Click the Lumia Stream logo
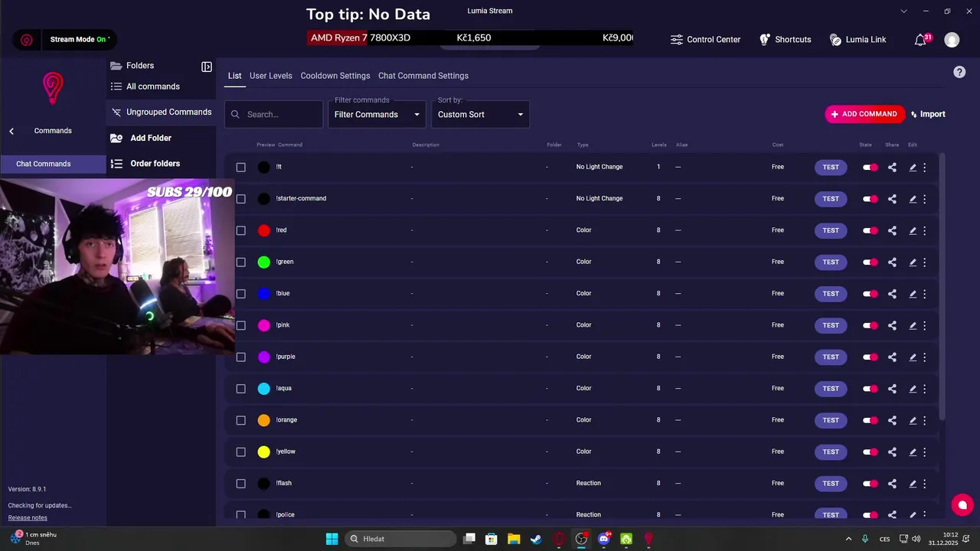 click(52, 88)
